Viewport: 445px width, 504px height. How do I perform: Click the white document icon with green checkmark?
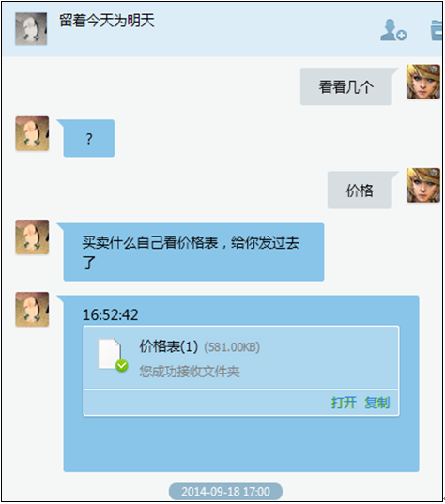(113, 355)
